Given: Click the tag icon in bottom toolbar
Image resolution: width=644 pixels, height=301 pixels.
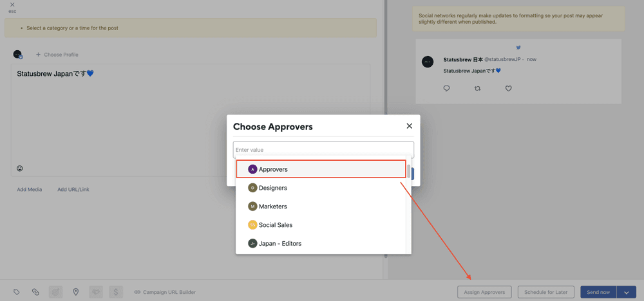Looking at the screenshot, I should point(17,292).
